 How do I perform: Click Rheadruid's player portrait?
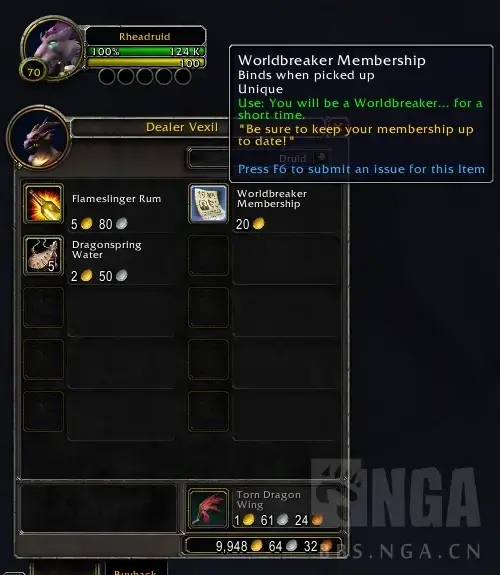(55, 47)
